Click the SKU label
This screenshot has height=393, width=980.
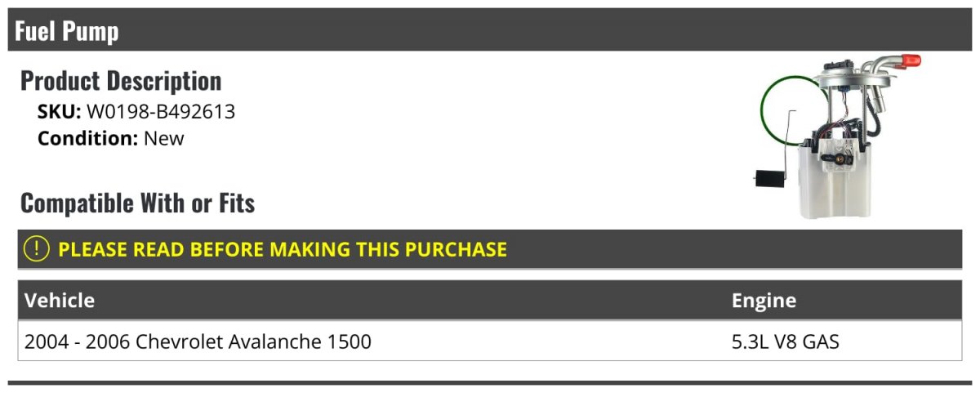tap(59, 112)
